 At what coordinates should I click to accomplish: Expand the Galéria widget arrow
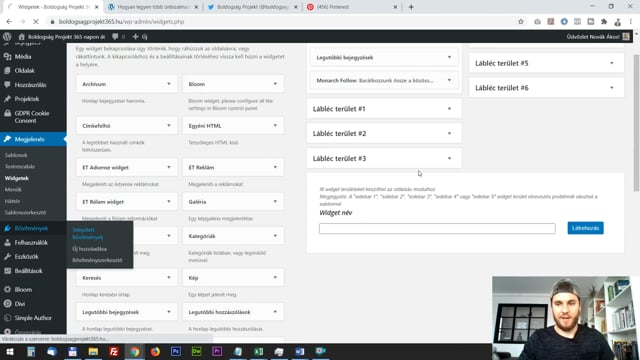coord(275,202)
